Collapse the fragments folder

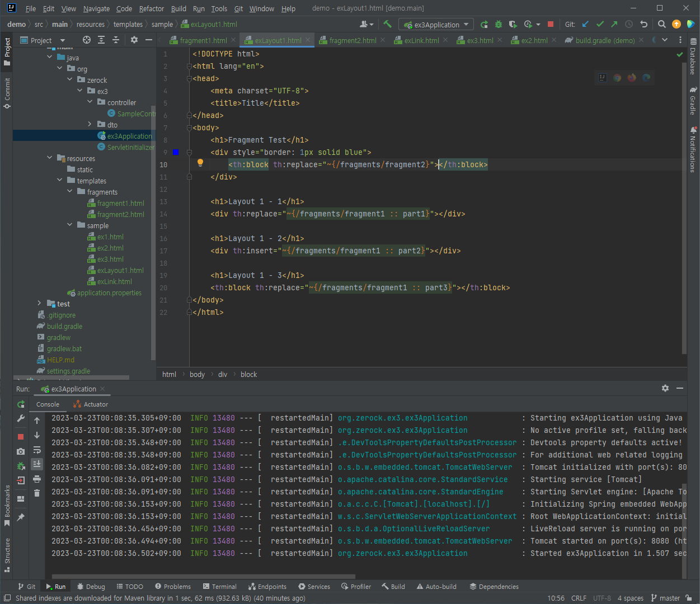click(70, 192)
